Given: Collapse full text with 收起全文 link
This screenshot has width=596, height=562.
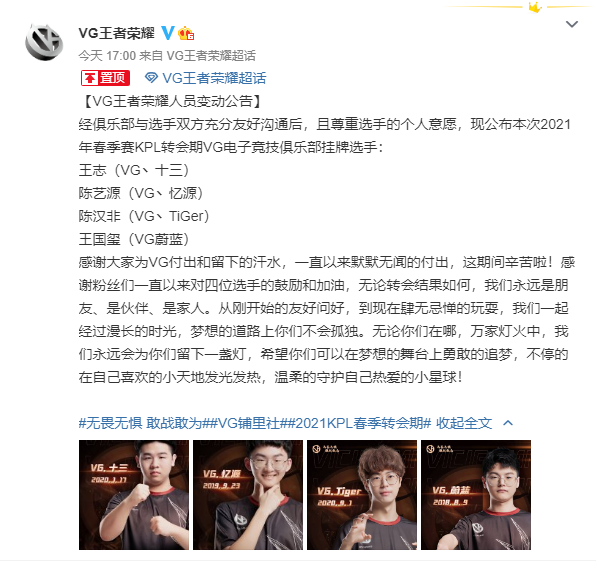Looking at the screenshot, I should 464,423.
